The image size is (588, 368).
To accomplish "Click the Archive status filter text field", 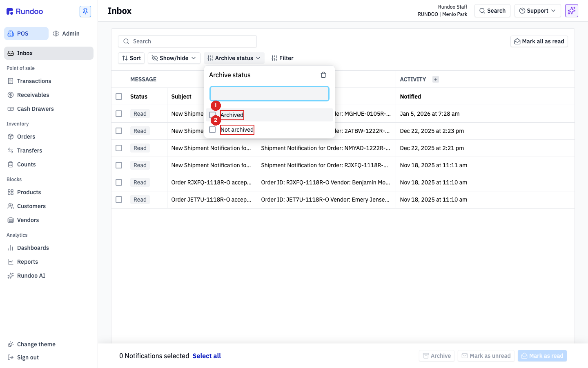I will [x=269, y=94].
